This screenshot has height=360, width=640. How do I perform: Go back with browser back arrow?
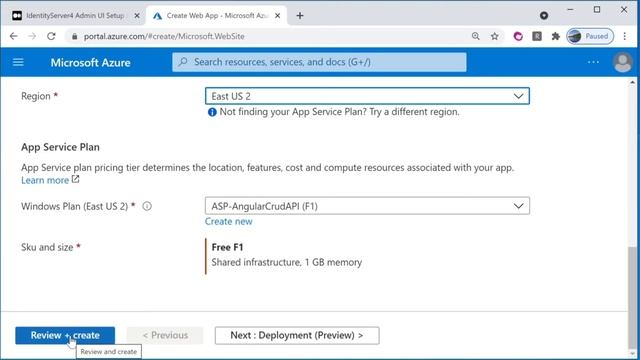pos(13,36)
